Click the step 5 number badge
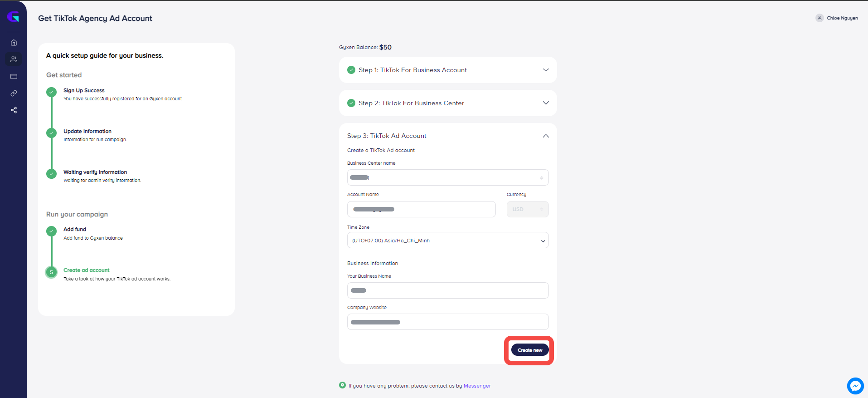868x398 pixels. [51, 272]
